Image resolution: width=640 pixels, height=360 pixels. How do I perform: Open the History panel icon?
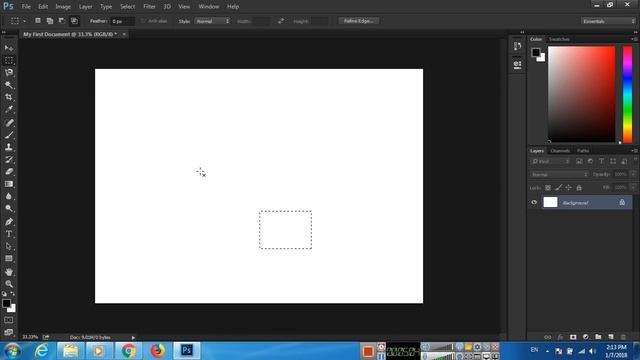click(518, 46)
